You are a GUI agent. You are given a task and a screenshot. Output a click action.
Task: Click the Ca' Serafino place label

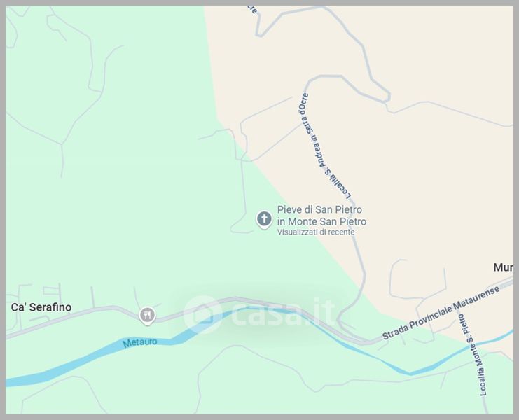[41, 307]
